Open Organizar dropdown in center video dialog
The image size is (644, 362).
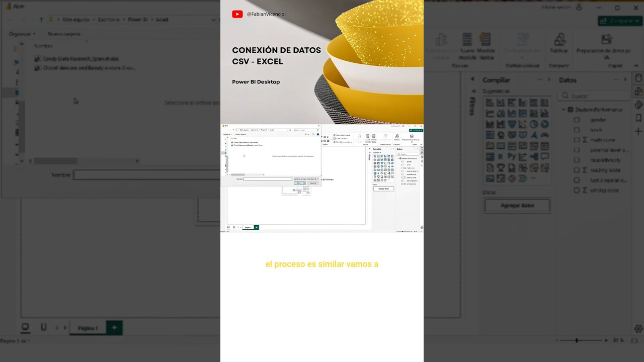(x=227, y=134)
